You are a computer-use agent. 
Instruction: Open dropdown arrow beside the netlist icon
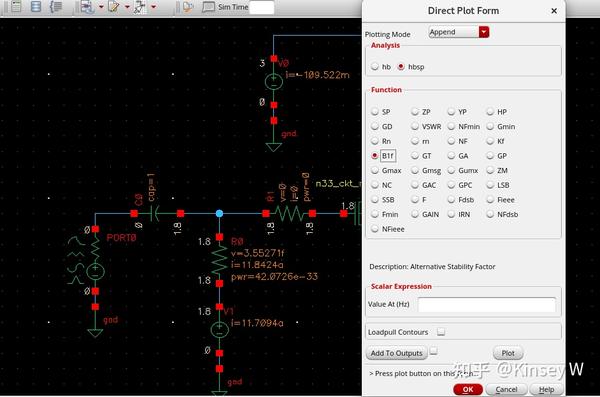101,7
